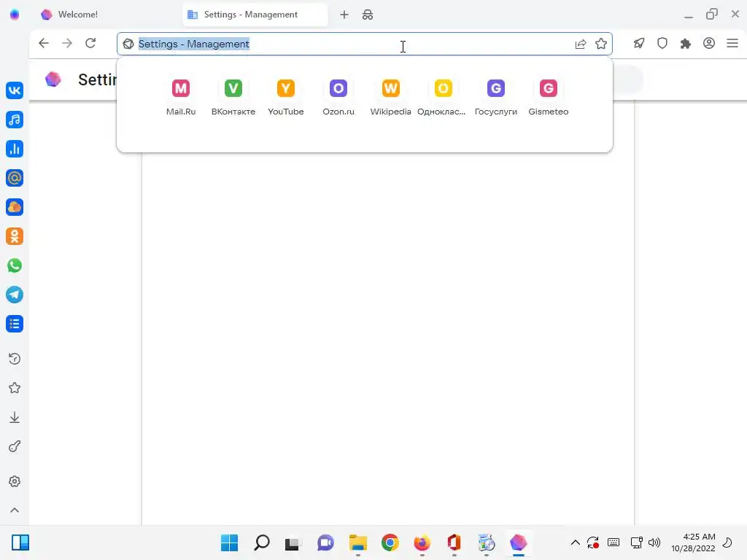Open the Wikipedia quick link

[391, 98]
